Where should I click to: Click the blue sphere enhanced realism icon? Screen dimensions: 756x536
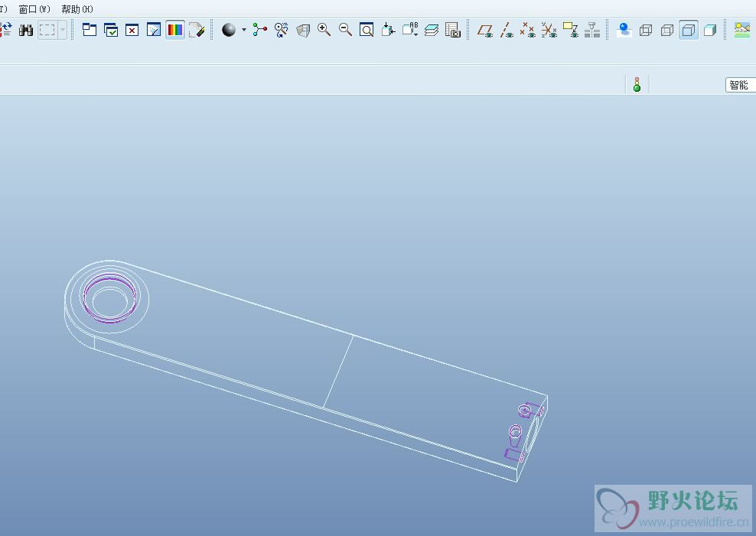pos(624,31)
